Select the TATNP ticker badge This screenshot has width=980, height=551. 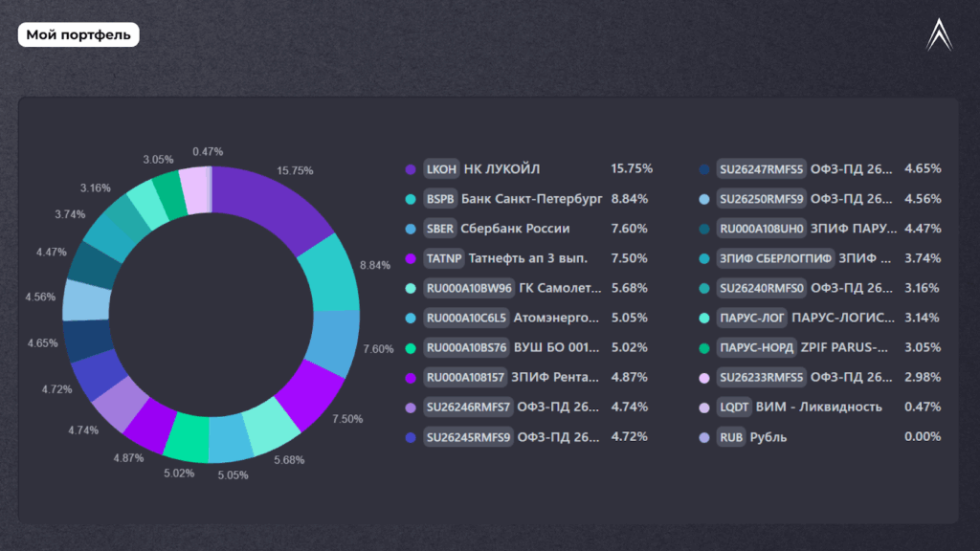pyautogui.click(x=444, y=258)
